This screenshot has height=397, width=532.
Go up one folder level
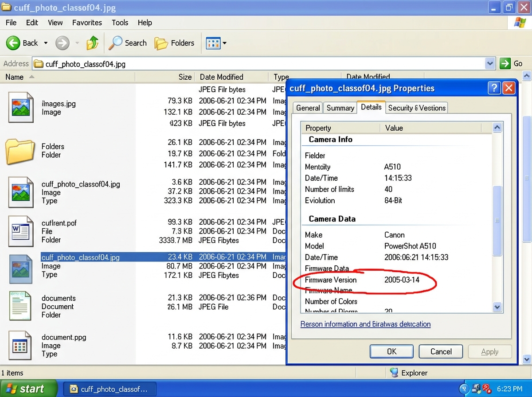pyautogui.click(x=93, y=43)
